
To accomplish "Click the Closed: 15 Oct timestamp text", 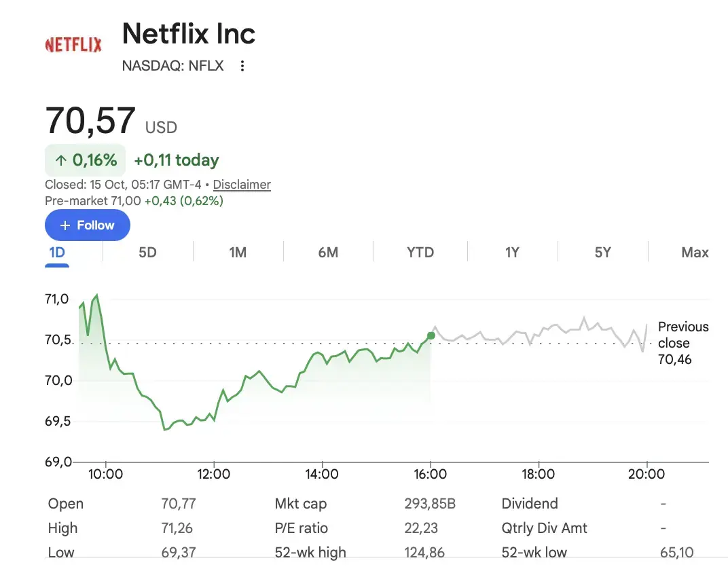I will (123, 185).
